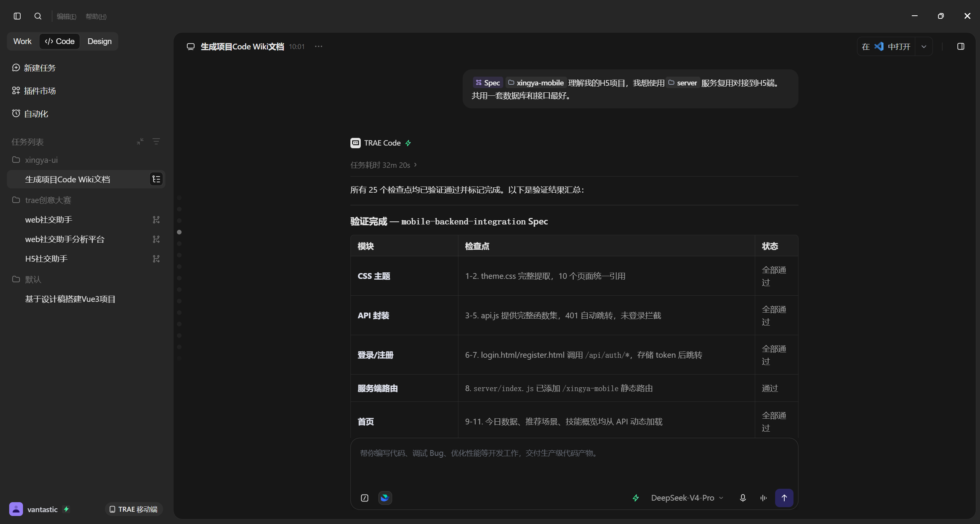Collapse the trae创意大赛 folder group

pos(86,200)
